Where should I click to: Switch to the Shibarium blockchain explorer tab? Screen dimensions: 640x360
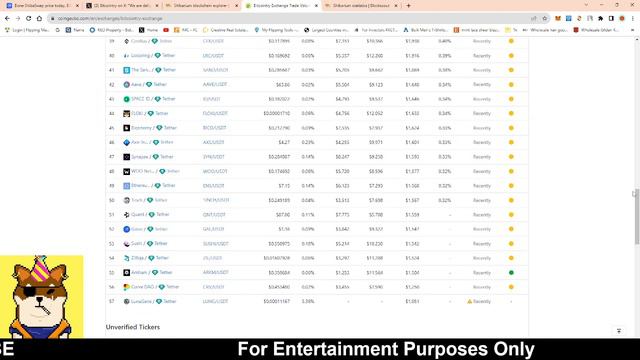(x=202, y=6)
